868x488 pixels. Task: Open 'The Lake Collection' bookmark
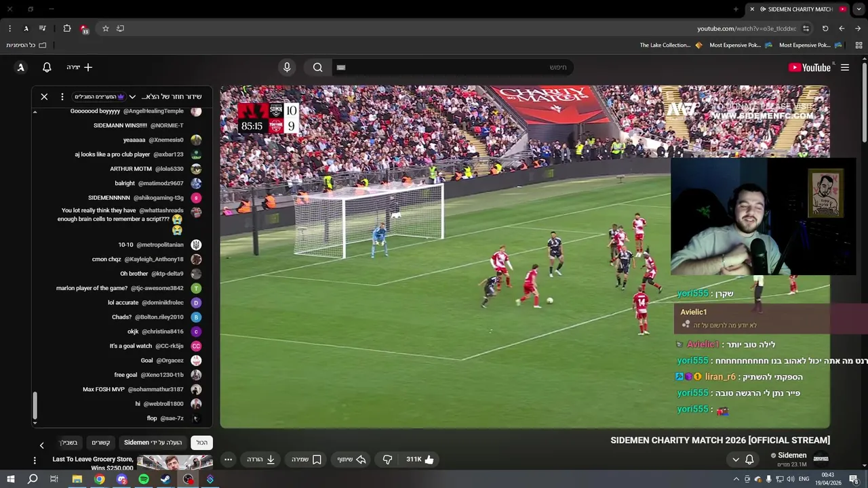coord(671,45)
